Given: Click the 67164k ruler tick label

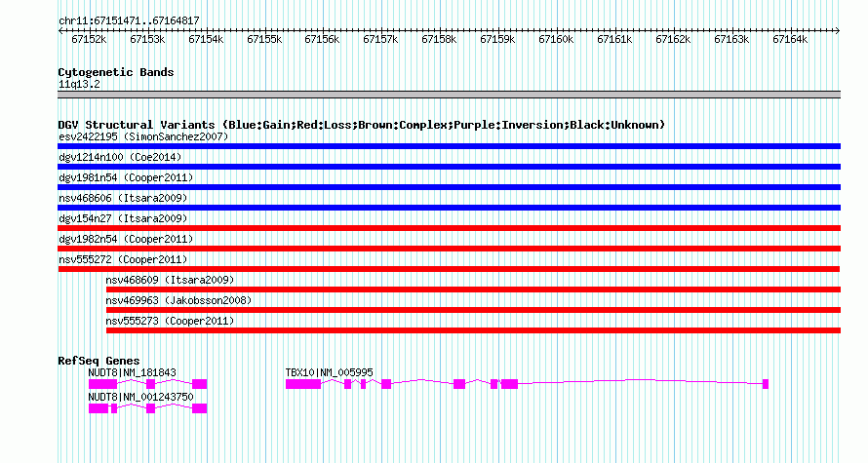Looking at the screenshot, I should click(790, 39).
